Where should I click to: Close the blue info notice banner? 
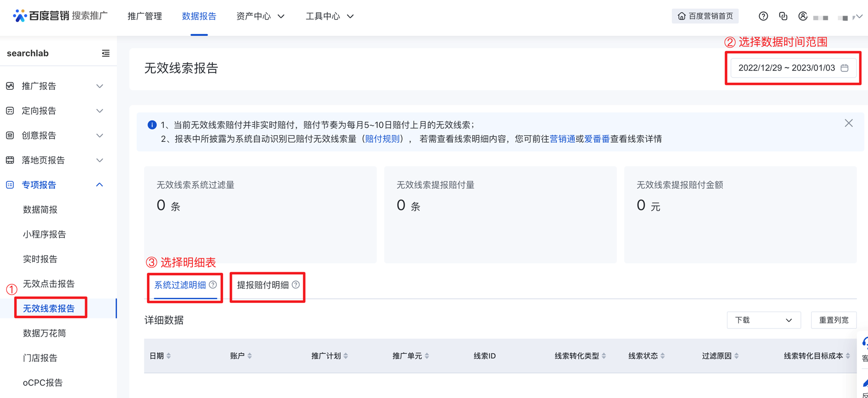848,123
